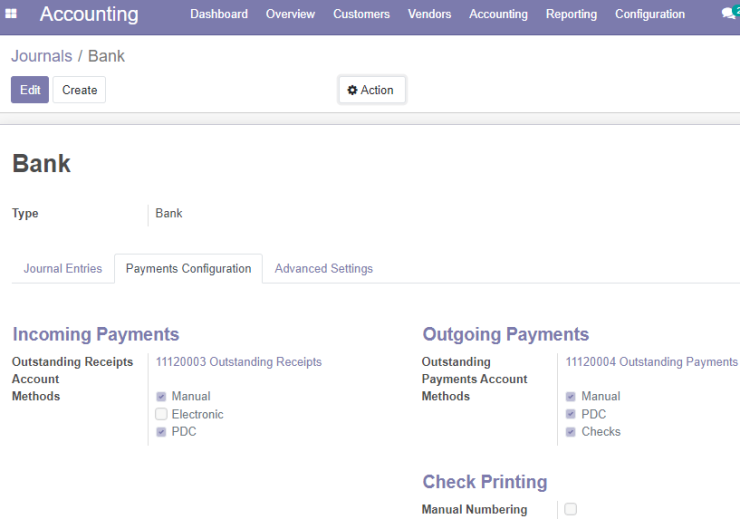Toggle the outgoing PDC checkbox

coord(571,414)
